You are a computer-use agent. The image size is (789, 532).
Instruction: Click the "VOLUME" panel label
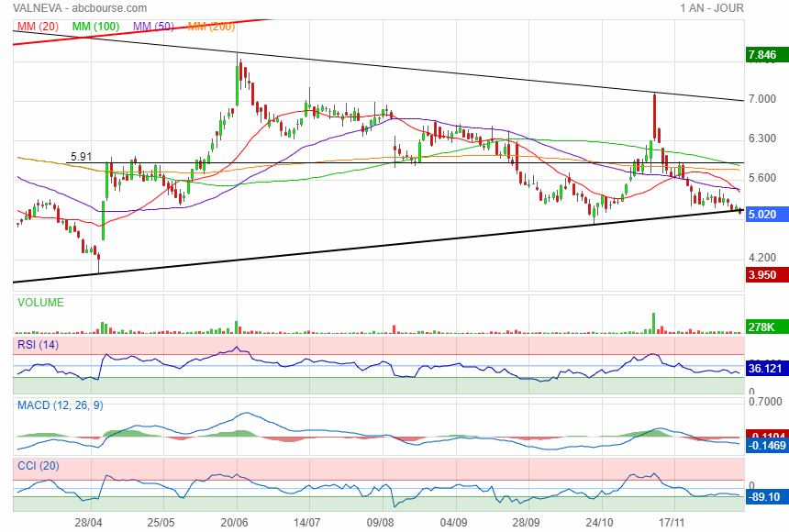(x=40, y=303)
